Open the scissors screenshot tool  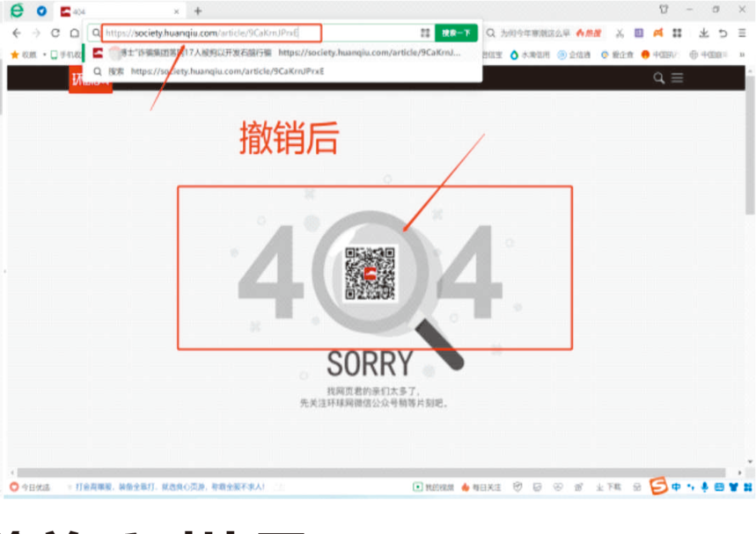620,33
